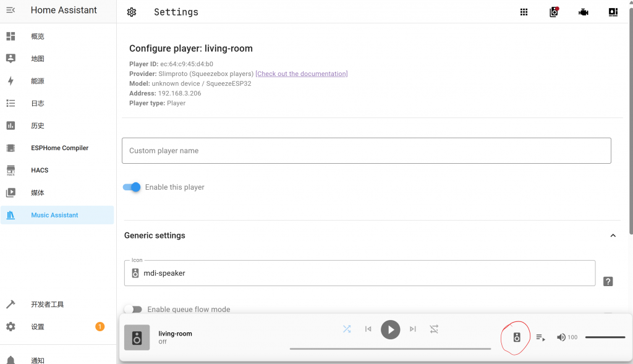The height and width of the screenshot is (364, 633).
Task: Turn on Enable queue flow mode
Action: pyautogui.click(x=133, y=309)
